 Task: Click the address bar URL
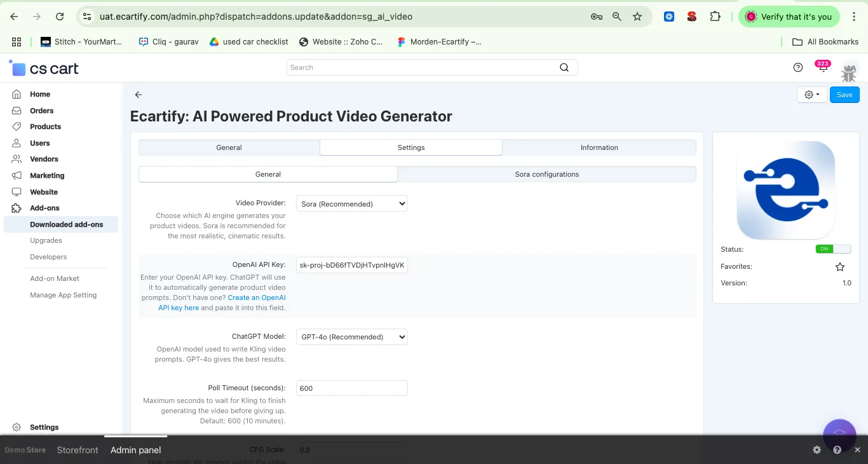(x=256, y=17)
